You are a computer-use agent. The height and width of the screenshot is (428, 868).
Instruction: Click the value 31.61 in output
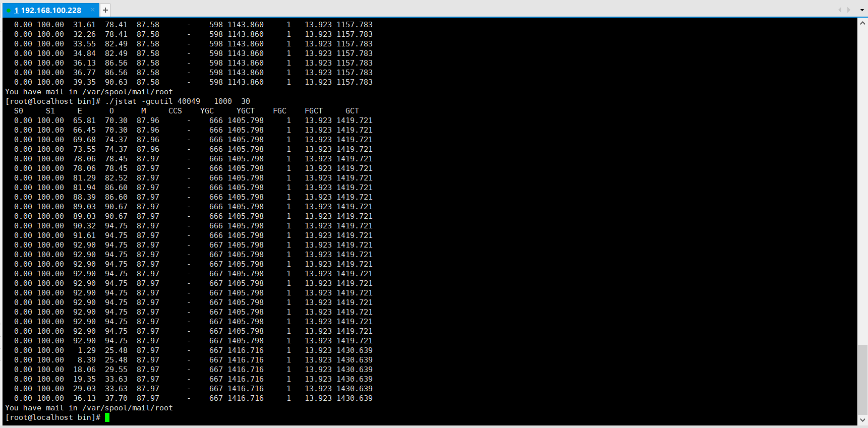pos(84,25)
